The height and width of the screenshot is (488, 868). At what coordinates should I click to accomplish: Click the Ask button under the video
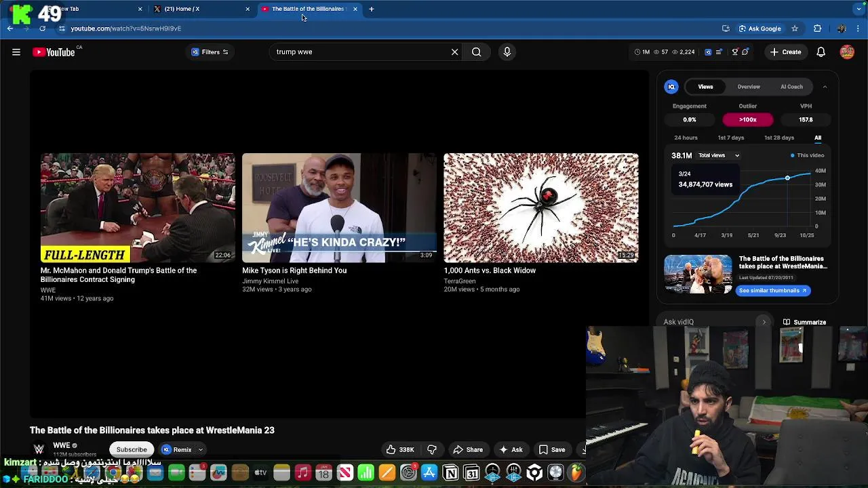pos(511,449)
